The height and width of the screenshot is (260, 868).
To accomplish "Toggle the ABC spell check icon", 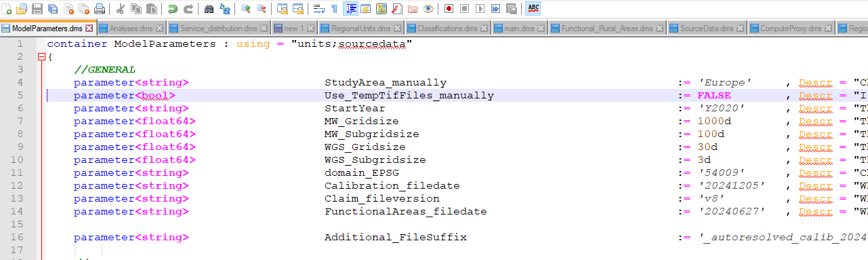I will click(x=533, y=9).
